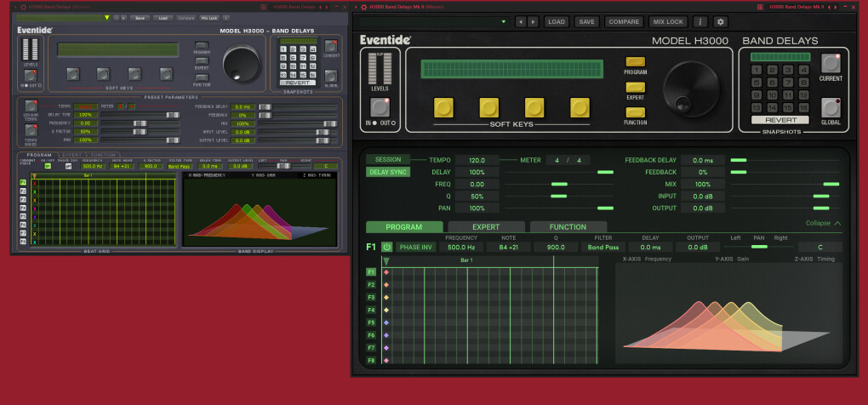Toggle MIX LOCK in Mk II window

pos(668,21)
